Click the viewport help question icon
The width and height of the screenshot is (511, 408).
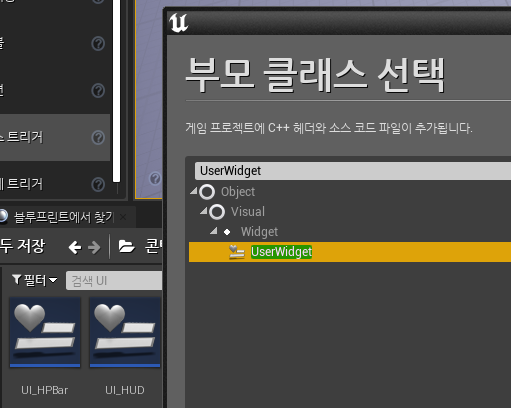coord(155,179)
